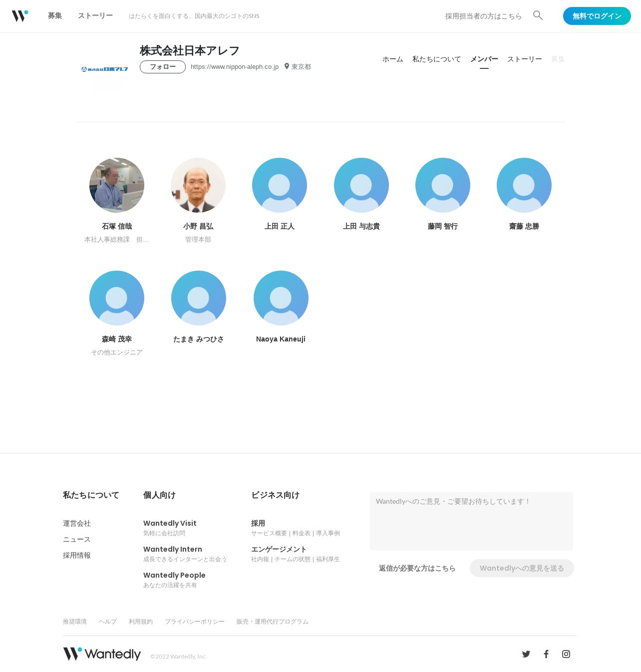The image size is (641, 672).
Task: Open プライバシーポリシー footer link
Action: click(195, 622)
